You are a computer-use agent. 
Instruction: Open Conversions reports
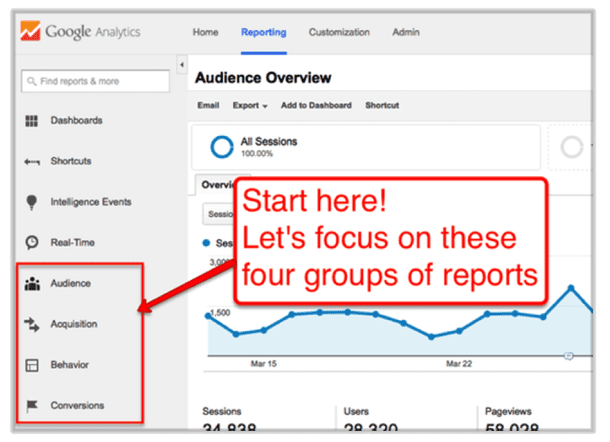[x=77, y=405]
